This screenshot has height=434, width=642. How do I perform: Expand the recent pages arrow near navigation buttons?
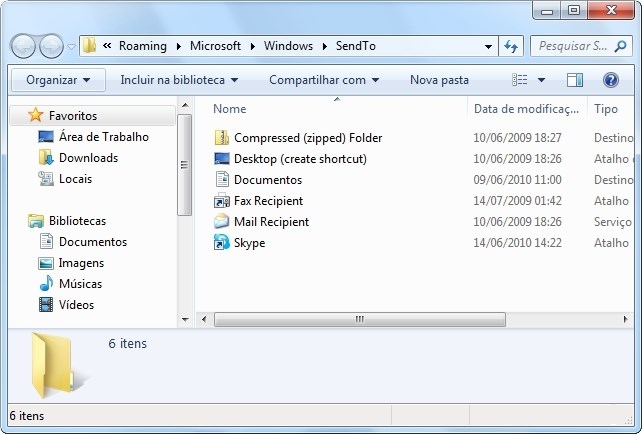pos(72,46)
